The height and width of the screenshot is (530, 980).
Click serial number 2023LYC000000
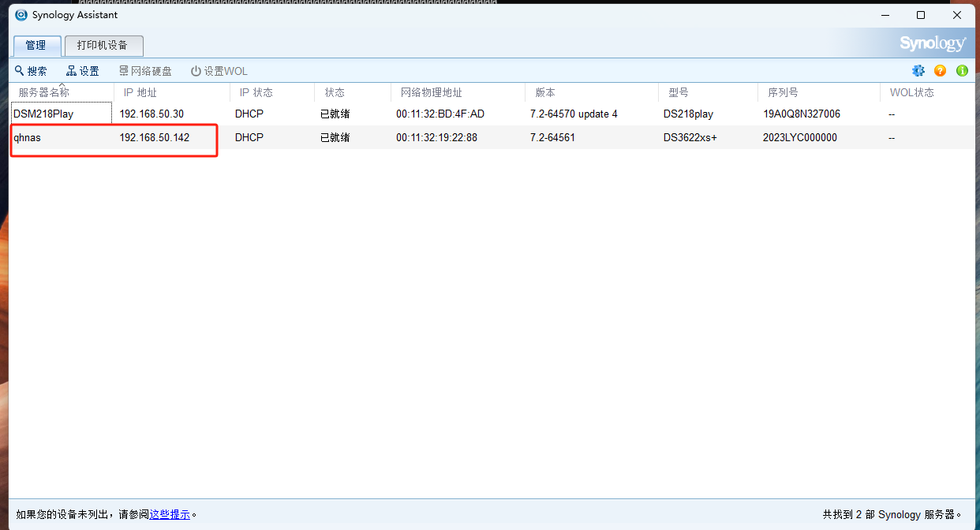click(800, 137)
